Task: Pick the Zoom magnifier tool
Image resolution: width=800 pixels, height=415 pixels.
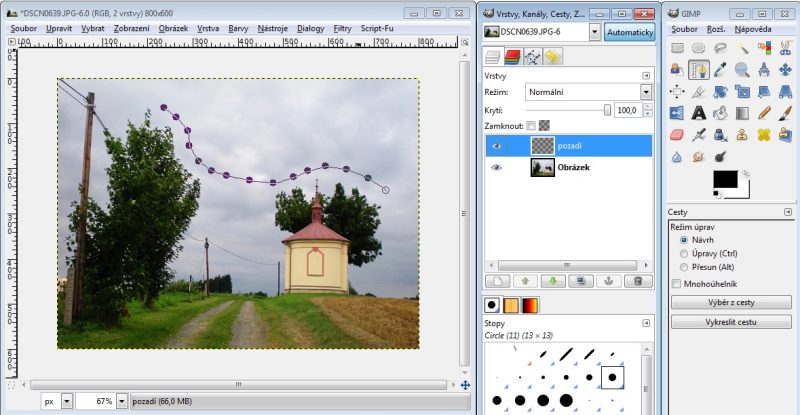Action: tap(742, 69)
